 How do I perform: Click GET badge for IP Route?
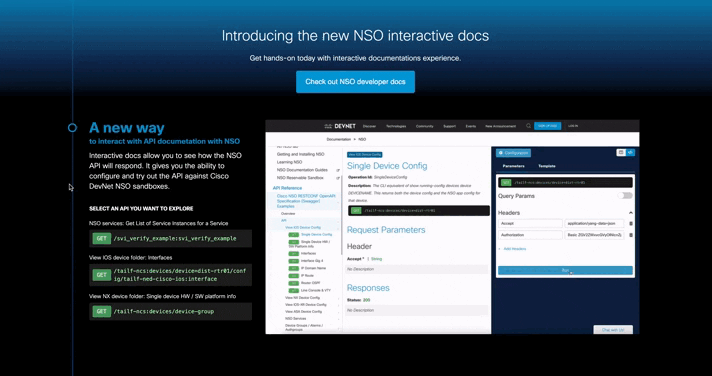294,276
